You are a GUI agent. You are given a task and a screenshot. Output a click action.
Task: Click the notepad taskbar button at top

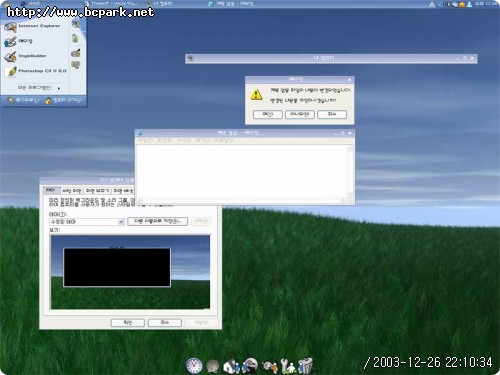tap(231, 4)
